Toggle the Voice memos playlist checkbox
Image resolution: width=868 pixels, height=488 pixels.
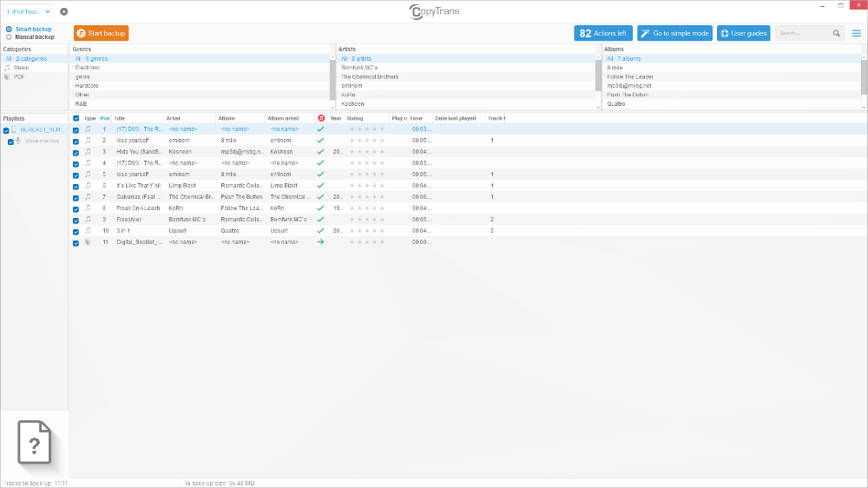pyautogui.click(x=10, y=142)
